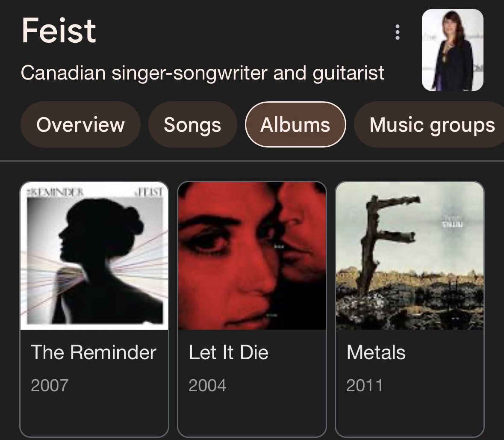Image resolution: width=504 pixels, height=440 pixels.
Task: Click the Feist heading title
Action: point(59,31)
